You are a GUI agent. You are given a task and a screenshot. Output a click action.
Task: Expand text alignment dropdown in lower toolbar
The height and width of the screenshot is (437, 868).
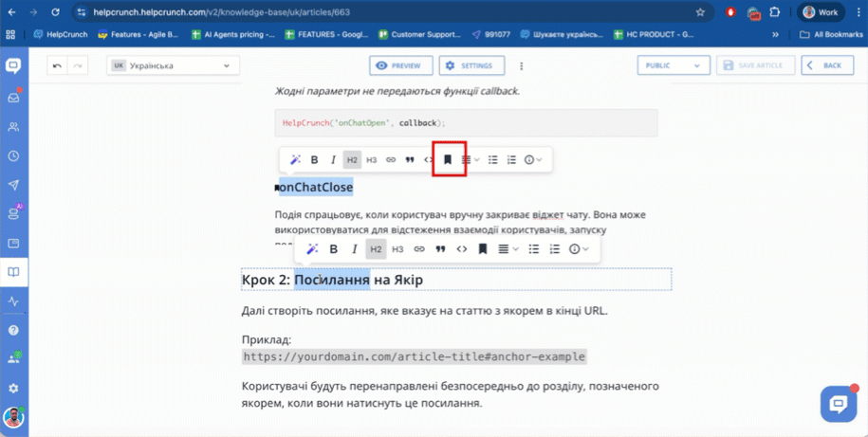[508, 249]
